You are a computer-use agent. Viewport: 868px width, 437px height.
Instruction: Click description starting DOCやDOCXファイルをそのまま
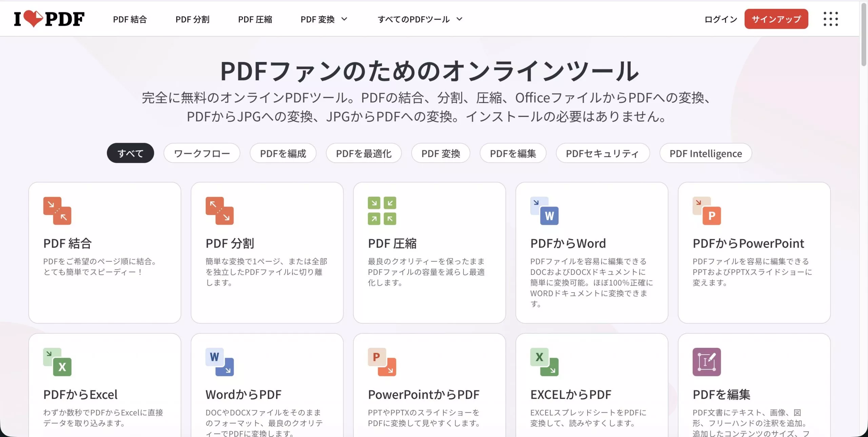[x=264, y=422]
